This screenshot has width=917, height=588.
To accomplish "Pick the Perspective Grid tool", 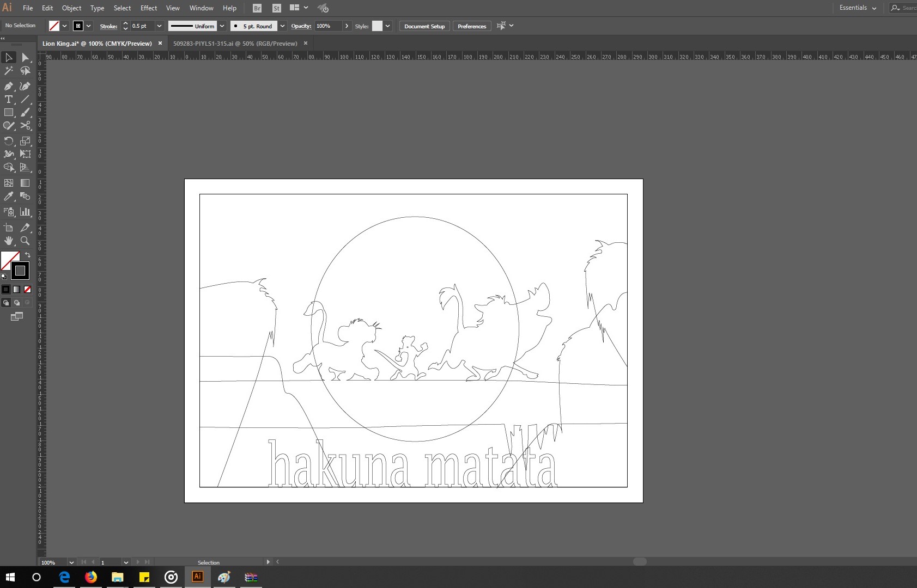I will (x=25, y=167).
